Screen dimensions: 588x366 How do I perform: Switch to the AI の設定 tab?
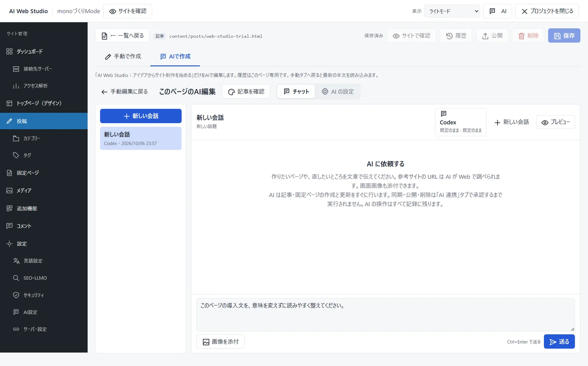pyautogui.click(x=338, y=91)
